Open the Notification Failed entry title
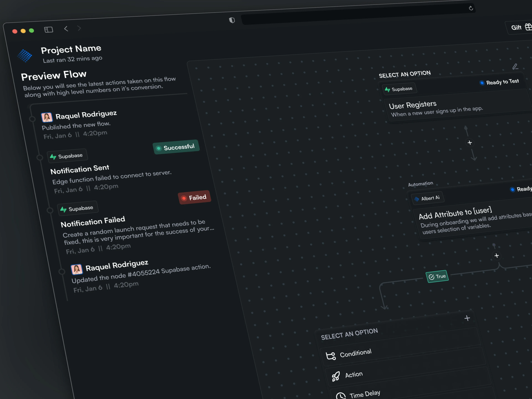The height and width of the screenshot is (399, 532). (x=93, y=222)
